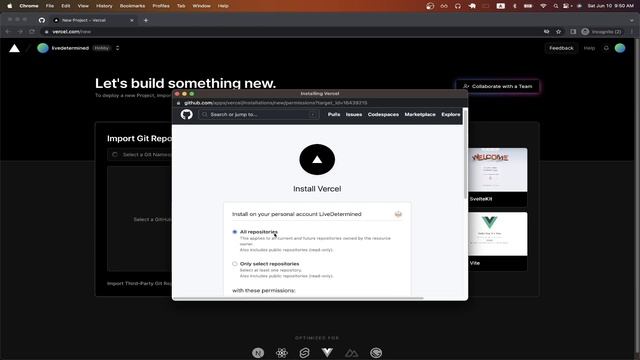
Task: Click the livedetermined team avatar icon
Action: tap(43, 48)
